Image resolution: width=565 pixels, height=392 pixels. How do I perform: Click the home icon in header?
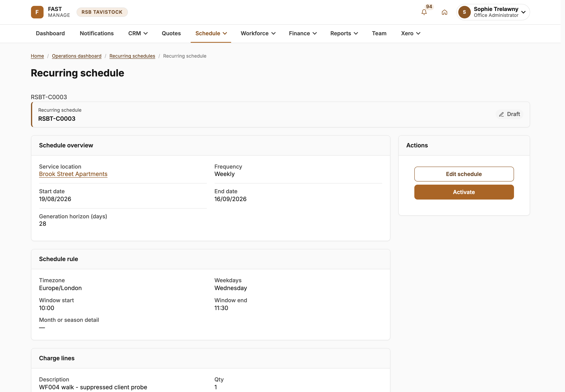444,12
